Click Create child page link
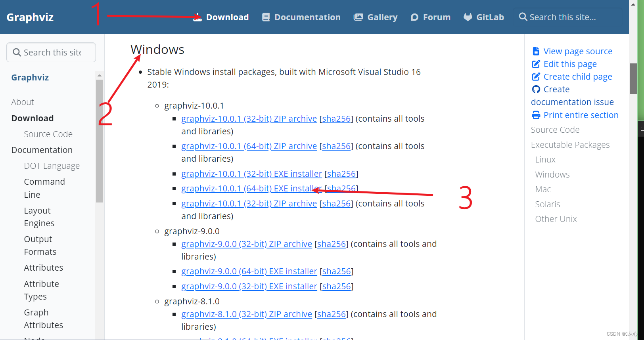Screen dimensions: 644x340 pos(578,77)
